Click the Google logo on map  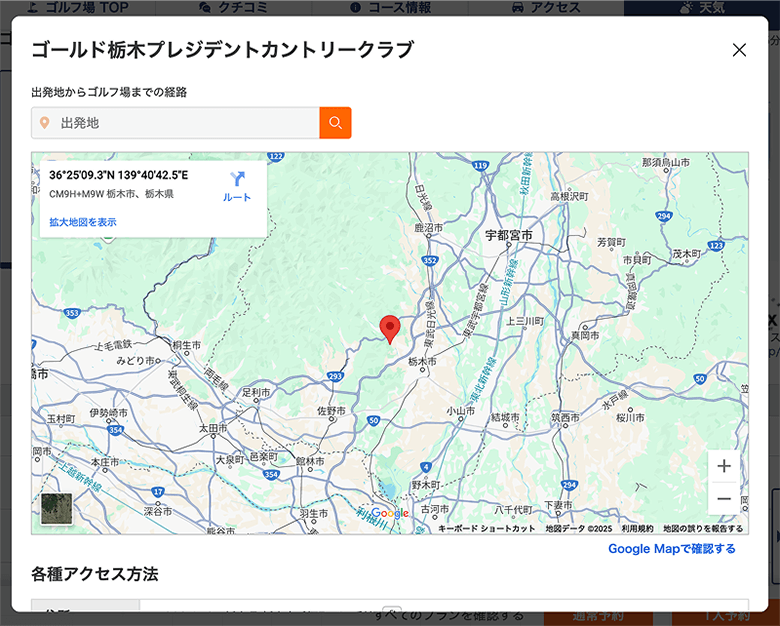(x=390, y=513)
